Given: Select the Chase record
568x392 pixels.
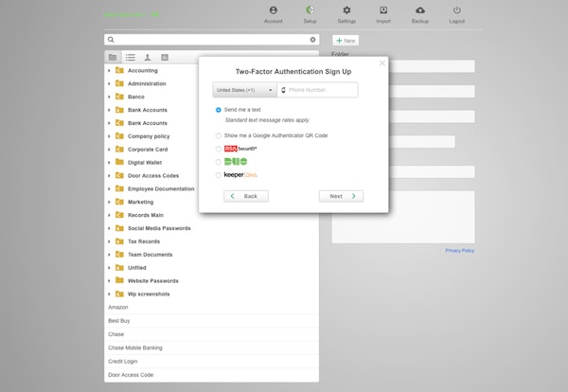Looking at the screenshot, I should pyautogui.click(x=211, y=334).
